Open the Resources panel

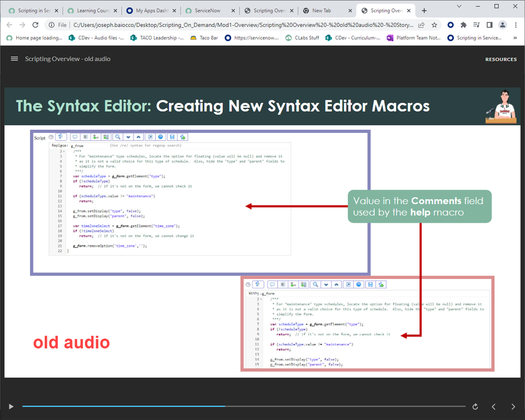pyautogui.click(x=500, y=59)
